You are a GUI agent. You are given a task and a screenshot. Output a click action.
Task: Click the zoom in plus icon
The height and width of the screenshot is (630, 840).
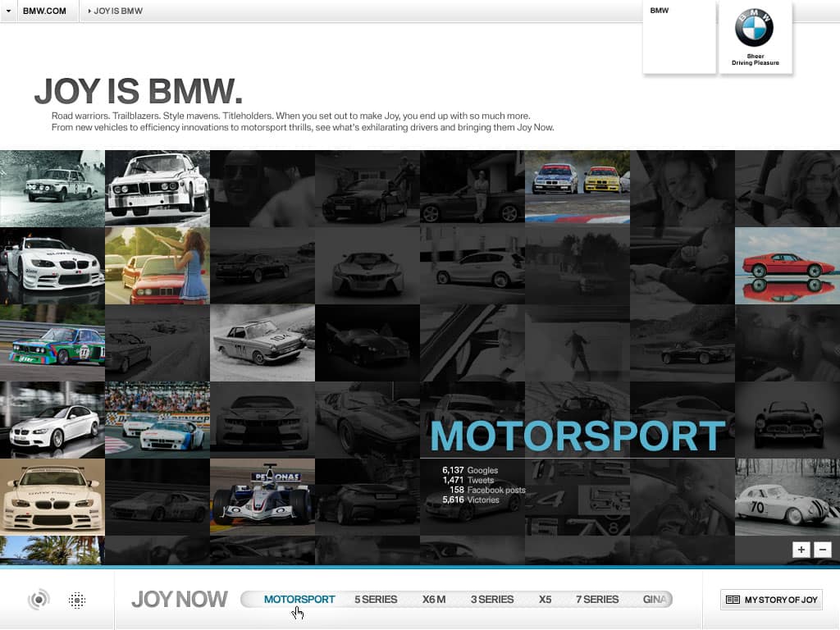(801, 550)
